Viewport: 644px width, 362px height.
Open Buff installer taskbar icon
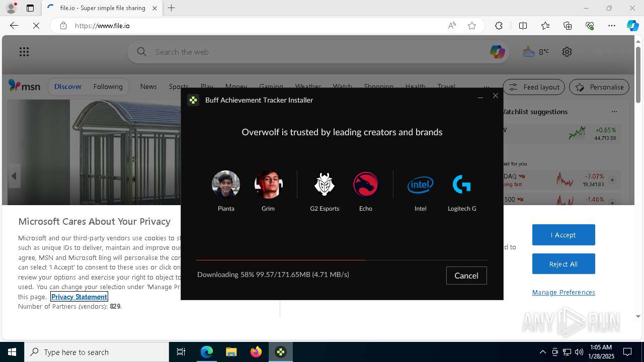point(281,352)
